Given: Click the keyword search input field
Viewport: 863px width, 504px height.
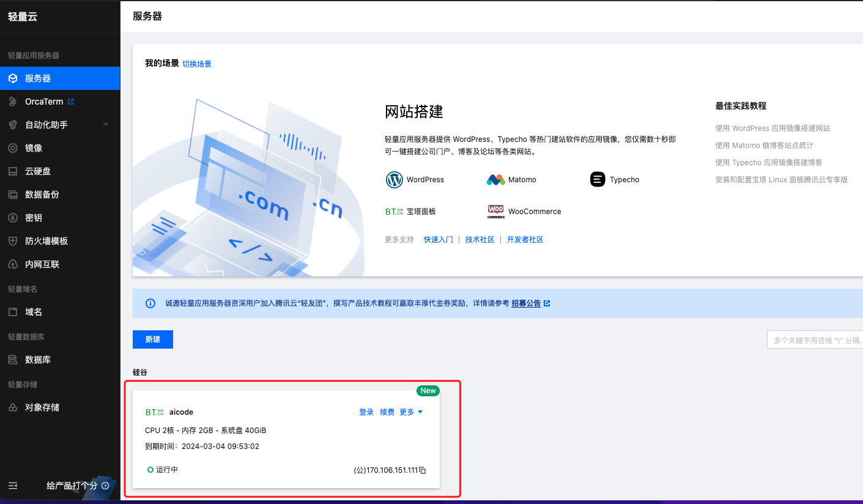Looking at the screenshot, I should click(815, 339).
